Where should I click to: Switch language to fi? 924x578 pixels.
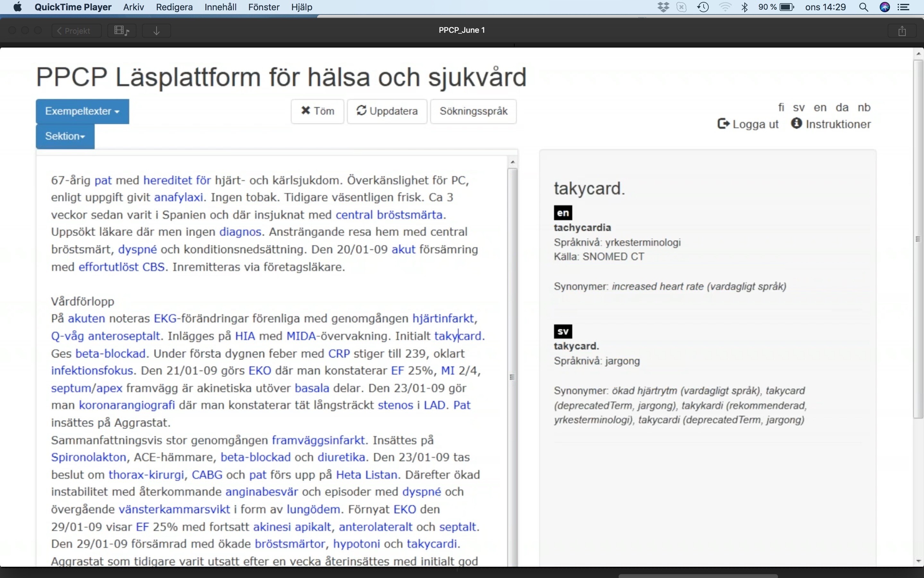pos(782,108)
